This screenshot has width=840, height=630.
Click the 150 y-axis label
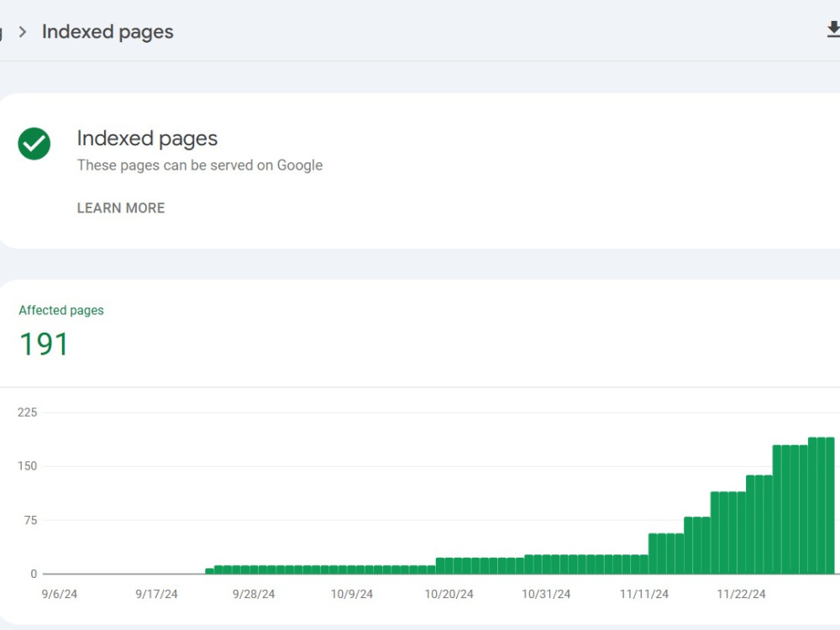click(28, 466)
